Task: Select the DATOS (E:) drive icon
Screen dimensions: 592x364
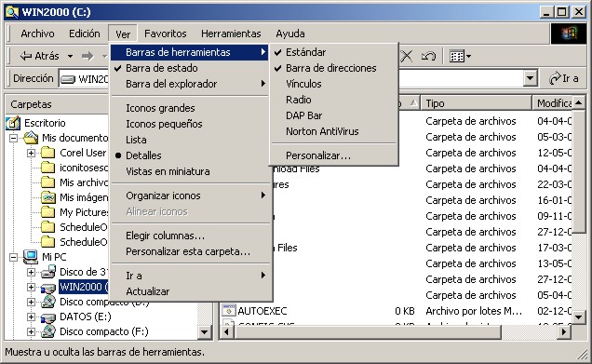Action: point(48,317)
